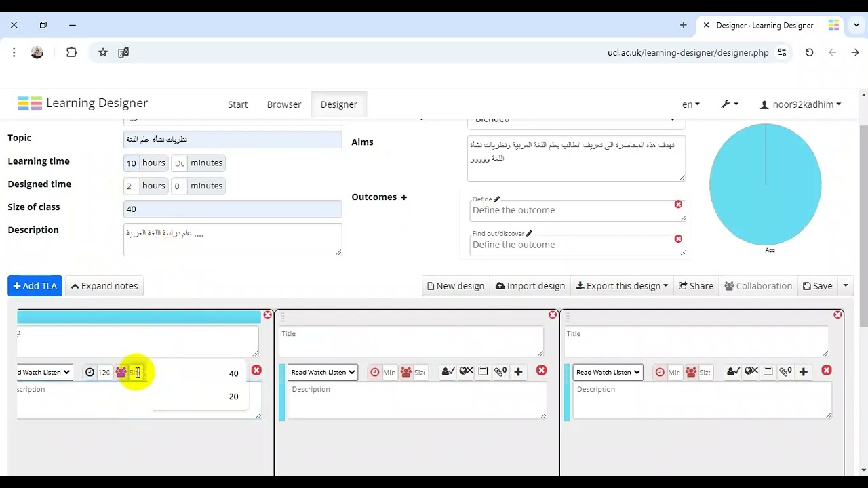Delete the activity in first TLA
Screen dimensions: 868x488
point(256,371)
